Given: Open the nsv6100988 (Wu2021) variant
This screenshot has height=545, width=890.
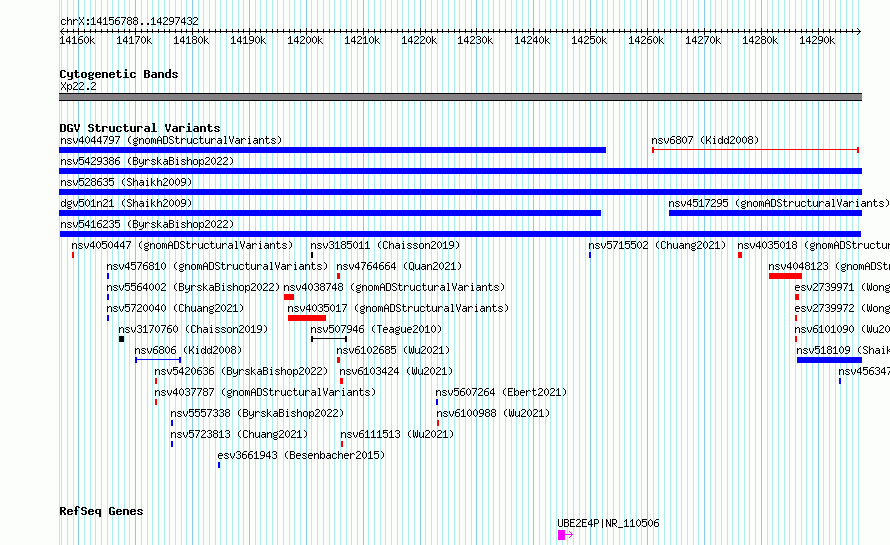Looking at the screenshot, I should [493, 413].
